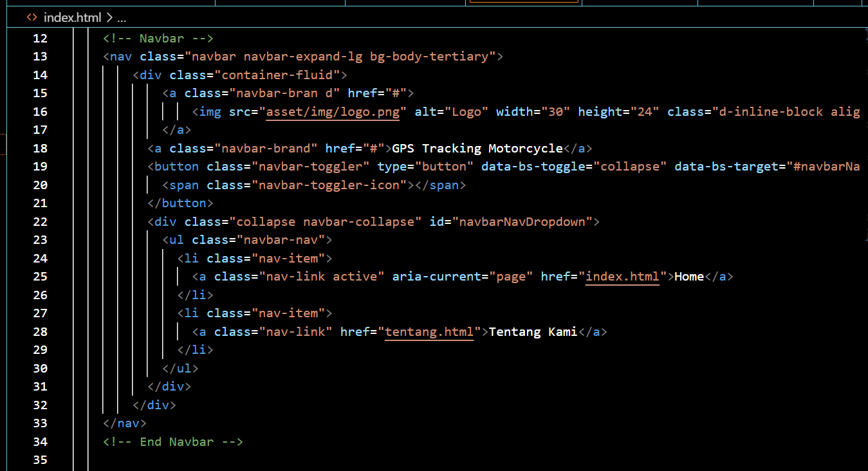
Task: Click line number 35 at the bottom
Action: (x=40, y=460)
